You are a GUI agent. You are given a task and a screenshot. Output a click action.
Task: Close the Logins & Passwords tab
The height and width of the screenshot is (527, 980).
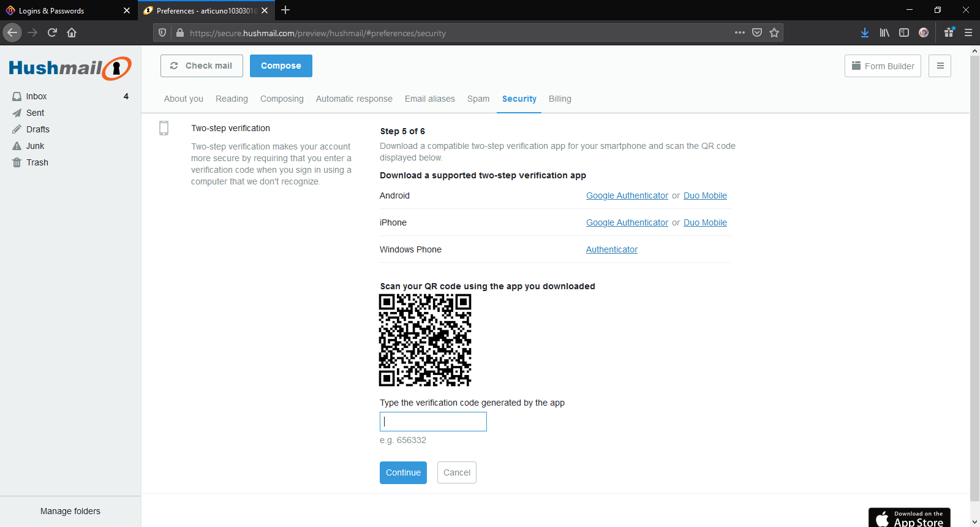(x=127, y=10)
